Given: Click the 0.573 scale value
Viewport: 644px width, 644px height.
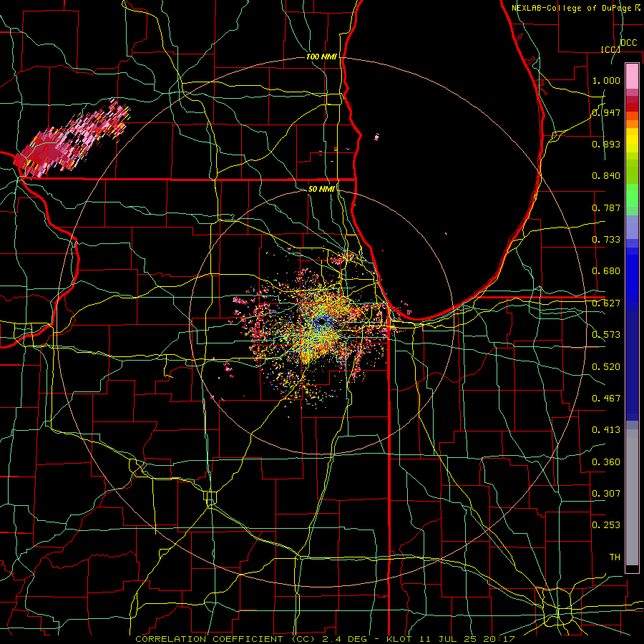Looking at the screenshot, I should click(x=606, y=335).
